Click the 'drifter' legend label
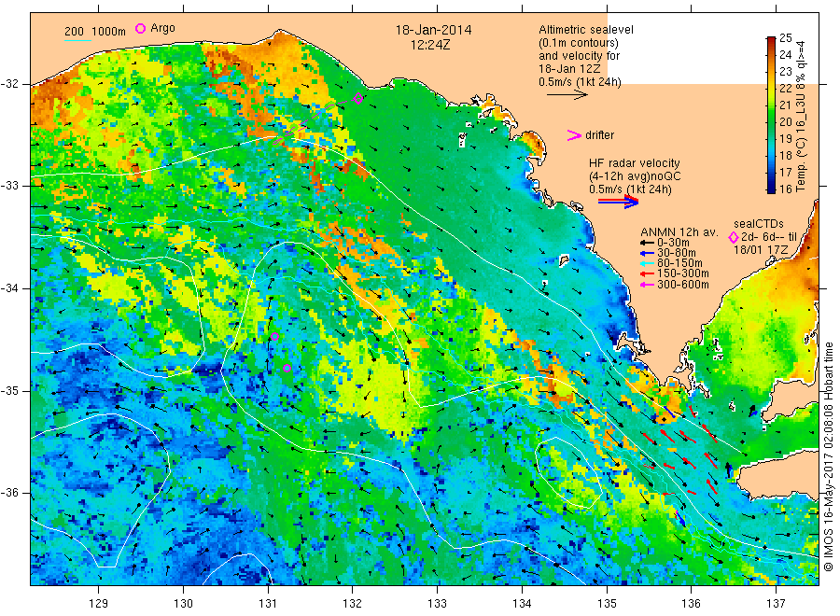Screen dimensions: 840x616 (599, 135)
